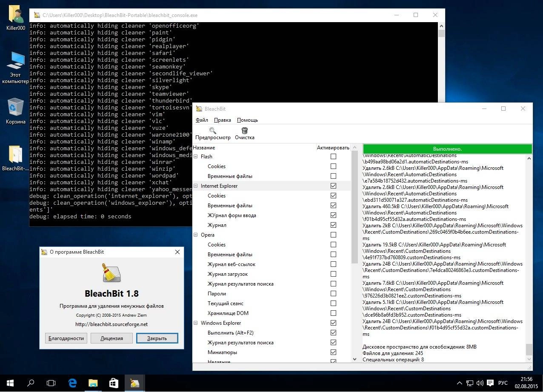Select Internet Explorer Временные файлы row

tap(271, 206)
